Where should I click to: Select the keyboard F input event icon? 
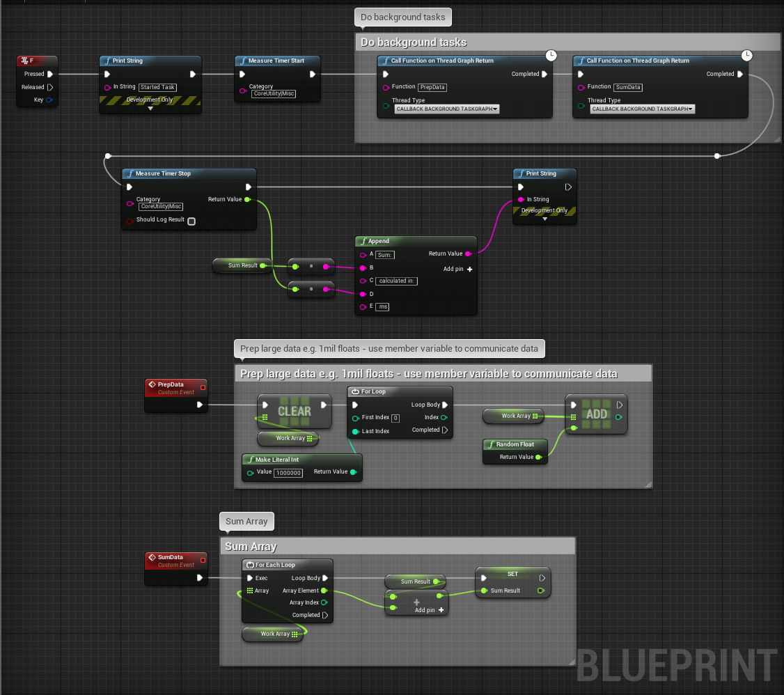(25, 61)
